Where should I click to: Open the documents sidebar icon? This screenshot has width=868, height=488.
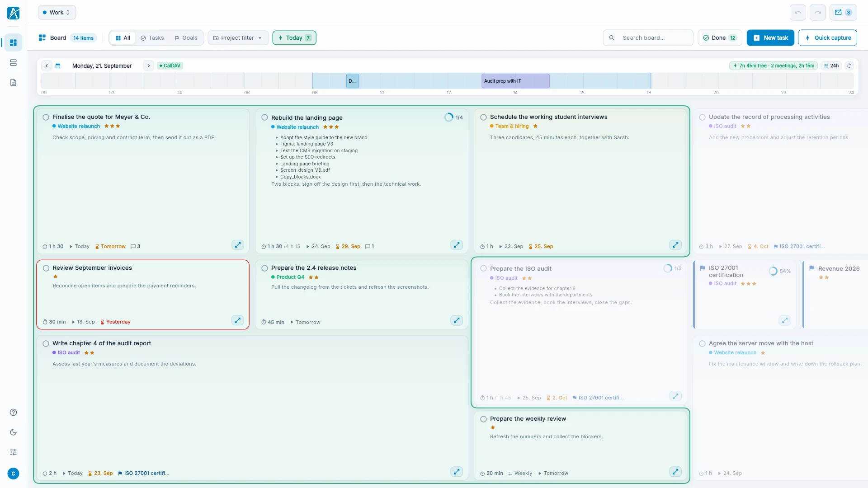(x=13, y=82)
